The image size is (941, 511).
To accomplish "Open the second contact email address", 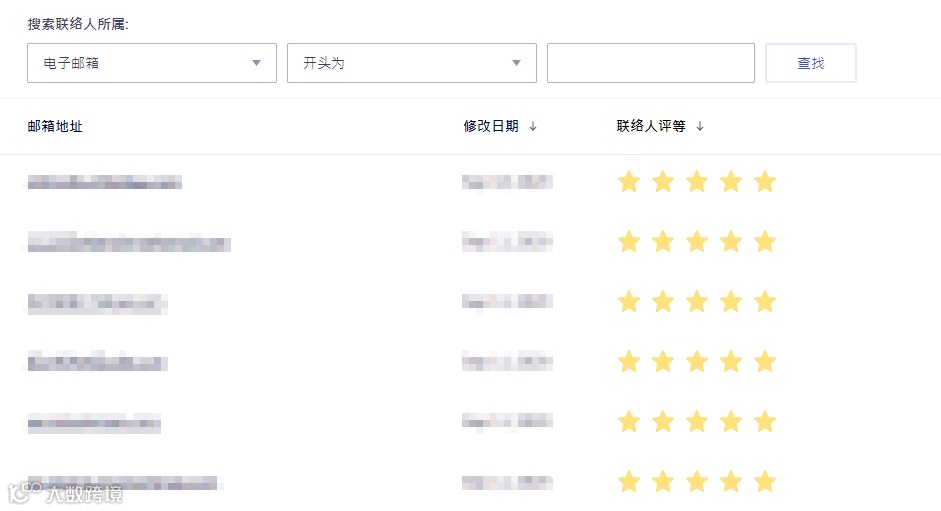I will [128, 243].
